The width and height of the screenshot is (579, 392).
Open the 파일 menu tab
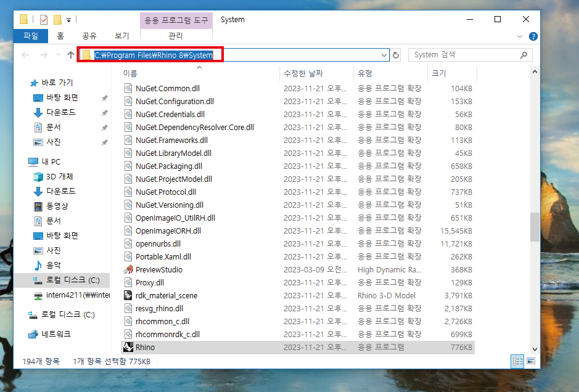(x=31, y=36)
